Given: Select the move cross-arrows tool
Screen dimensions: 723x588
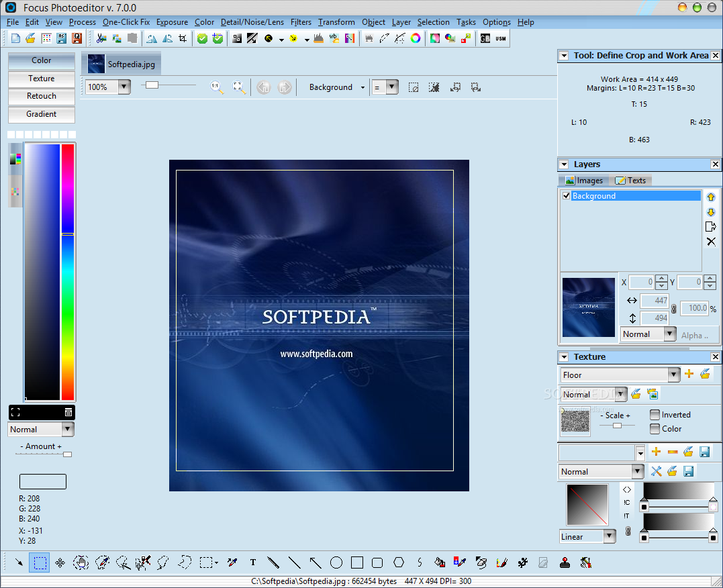Looking at the screenshot, I should click(60, 562).
